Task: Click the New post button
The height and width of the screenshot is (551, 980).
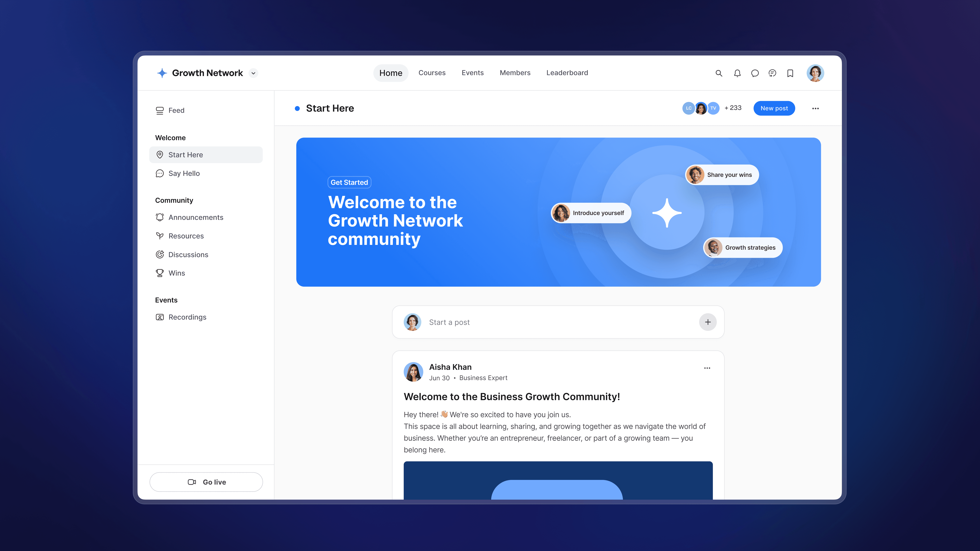Action: (x=774, y=108)
